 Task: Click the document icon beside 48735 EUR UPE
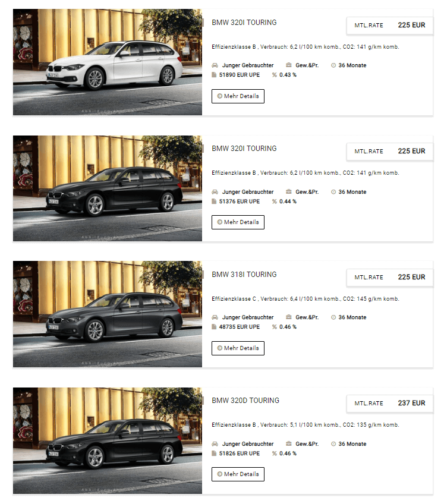click(214, 326)
